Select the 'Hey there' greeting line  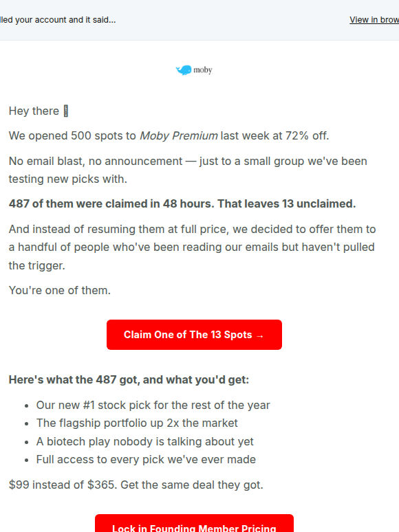point(39,111)
